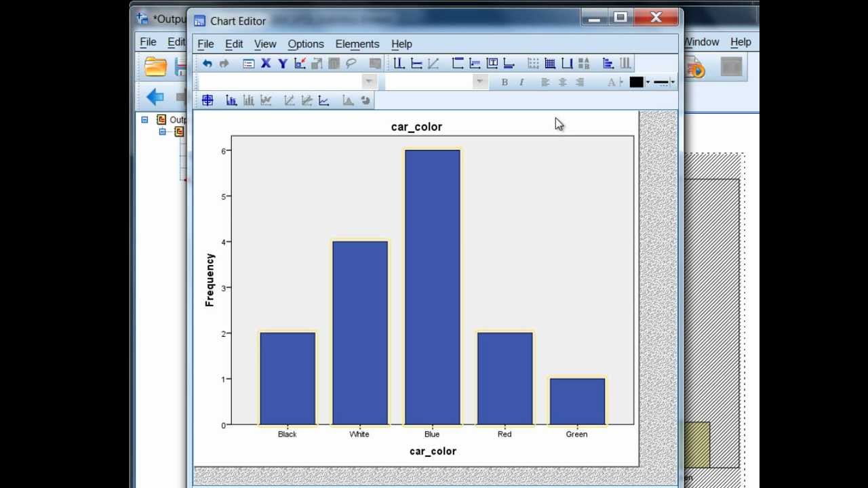This screenshot has height=488, width=868.
Task: Add a vertical reference line to Y axis
Action: coord(399,63)
